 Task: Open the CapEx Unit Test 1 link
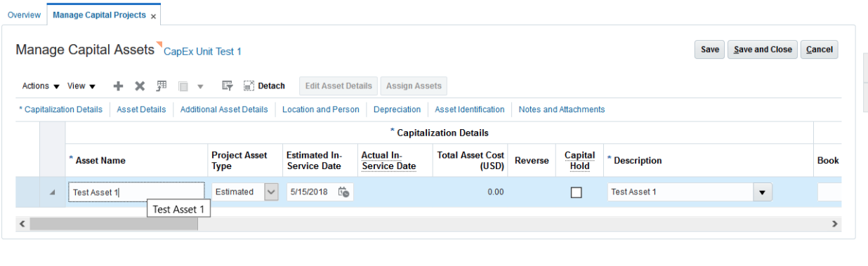pos(202,51)
